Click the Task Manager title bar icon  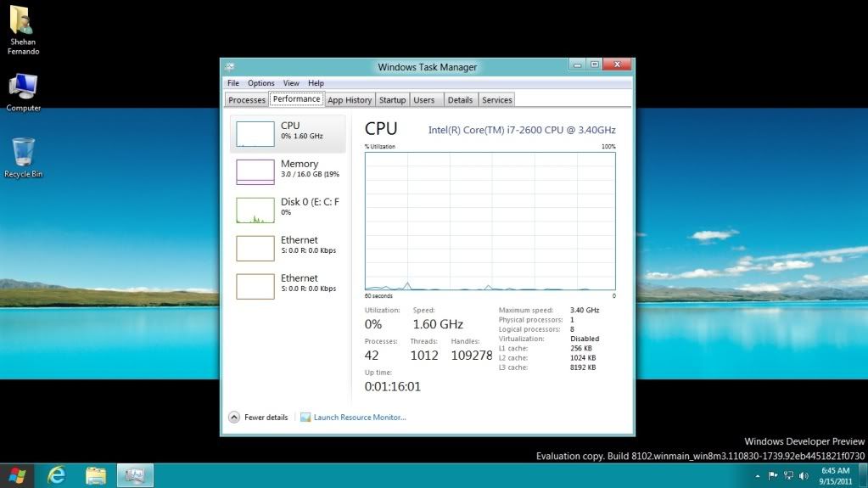(x=230, y=67)
